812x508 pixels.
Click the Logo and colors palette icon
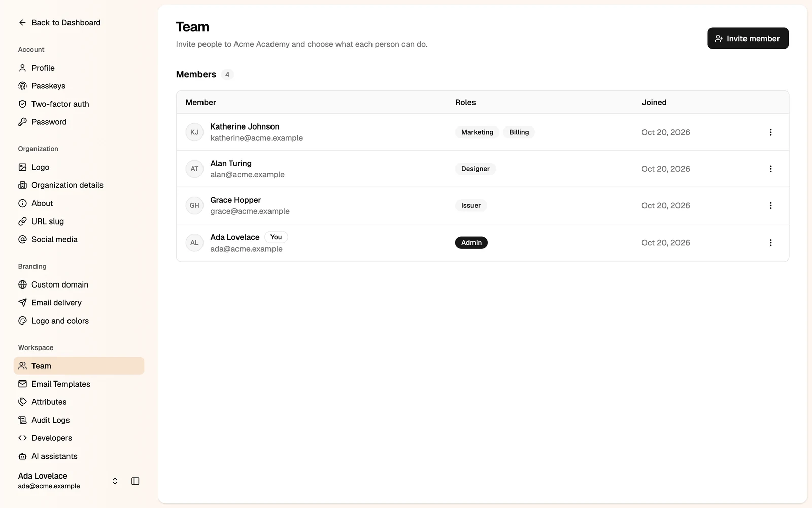[x=22, y=321]
